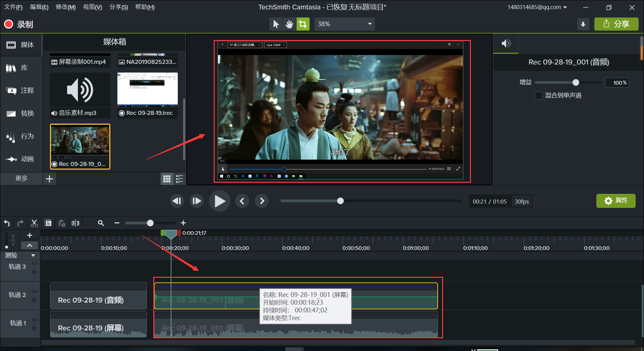
Task: Open the audio properties speaker tab
Action: point(506,43)
